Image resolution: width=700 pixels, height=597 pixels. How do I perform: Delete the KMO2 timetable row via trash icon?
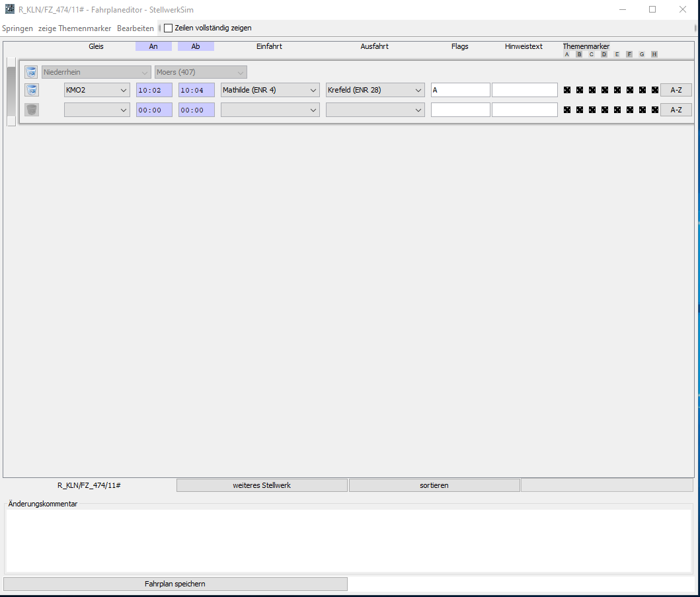pos(31,90)
